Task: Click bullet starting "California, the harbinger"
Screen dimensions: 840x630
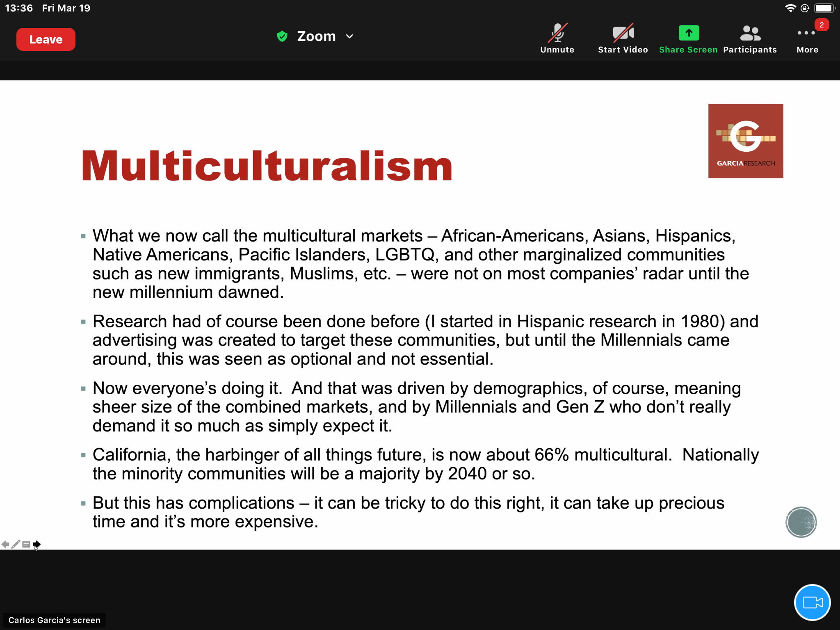Action: click(426, 464)
